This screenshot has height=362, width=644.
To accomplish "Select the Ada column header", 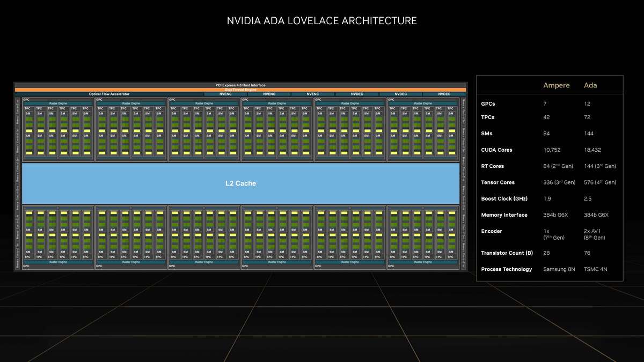I will coord(590,85).
